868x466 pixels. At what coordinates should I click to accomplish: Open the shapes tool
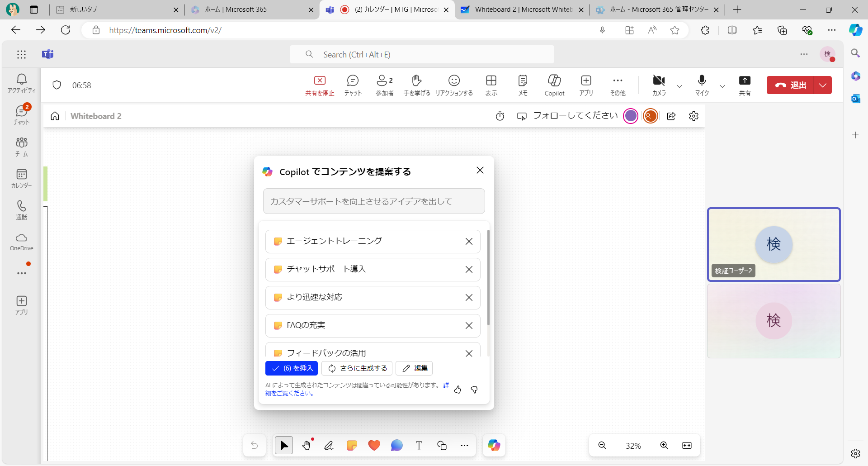(x=442, y=446)
